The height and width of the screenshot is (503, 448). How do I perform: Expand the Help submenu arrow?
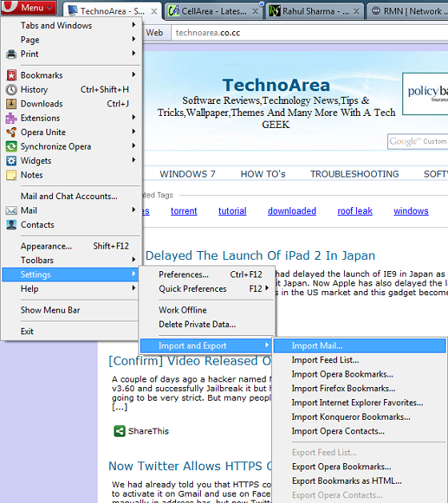coord(134,288)
